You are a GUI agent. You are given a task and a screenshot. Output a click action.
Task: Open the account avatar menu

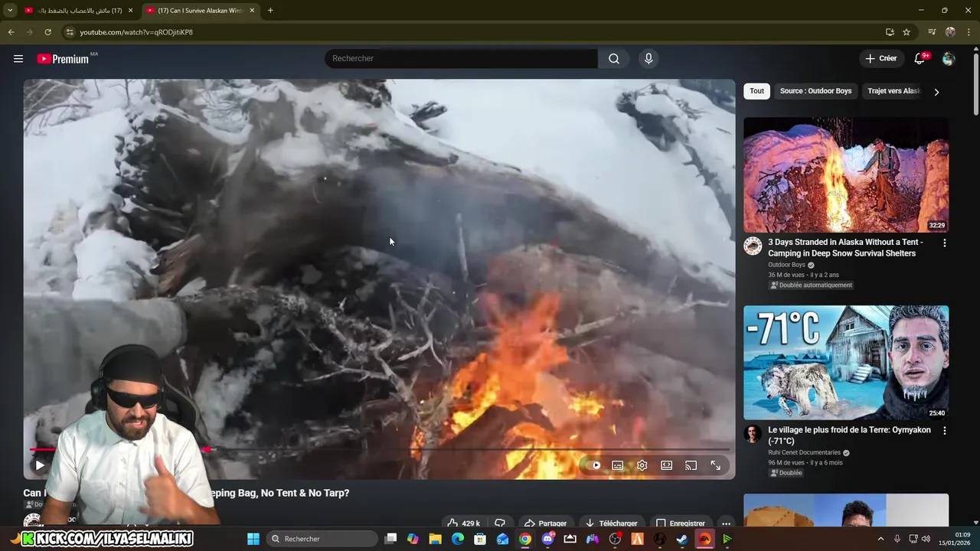(x=948, y=58)
